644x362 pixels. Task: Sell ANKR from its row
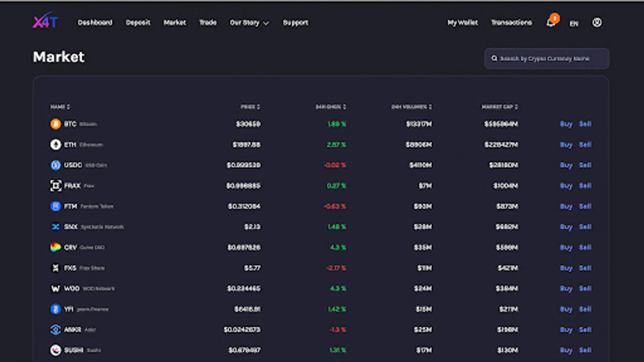click(585, 330)
